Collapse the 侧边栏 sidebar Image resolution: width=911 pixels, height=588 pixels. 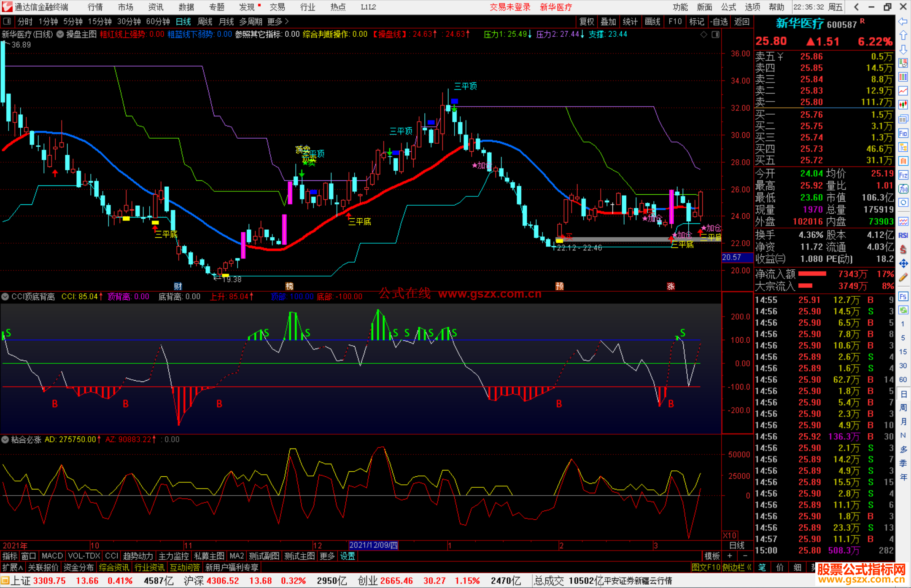tap(736, 567)
